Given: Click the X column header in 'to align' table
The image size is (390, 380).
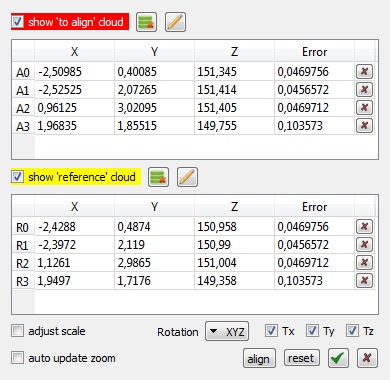Looking at the screenshot, I should 74,52.
